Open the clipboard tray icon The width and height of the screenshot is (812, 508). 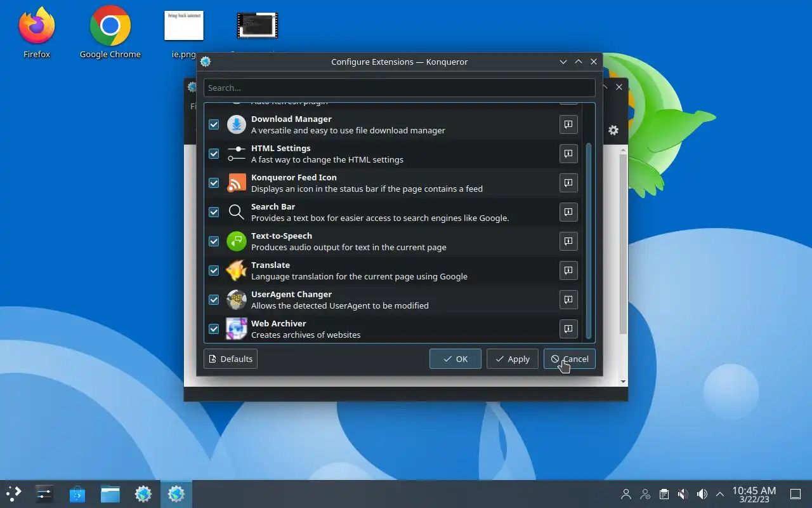coord(664,494)
